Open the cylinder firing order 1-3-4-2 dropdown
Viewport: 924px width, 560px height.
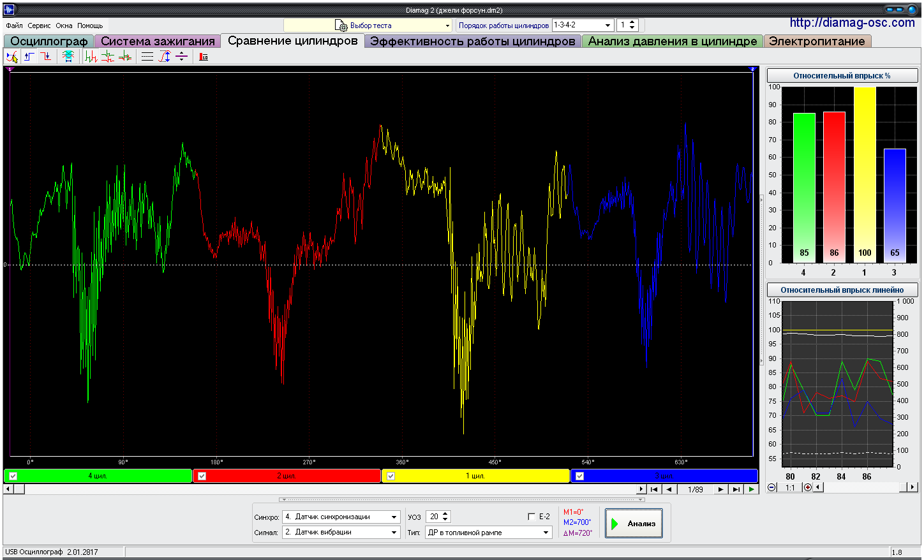[583, 25]
